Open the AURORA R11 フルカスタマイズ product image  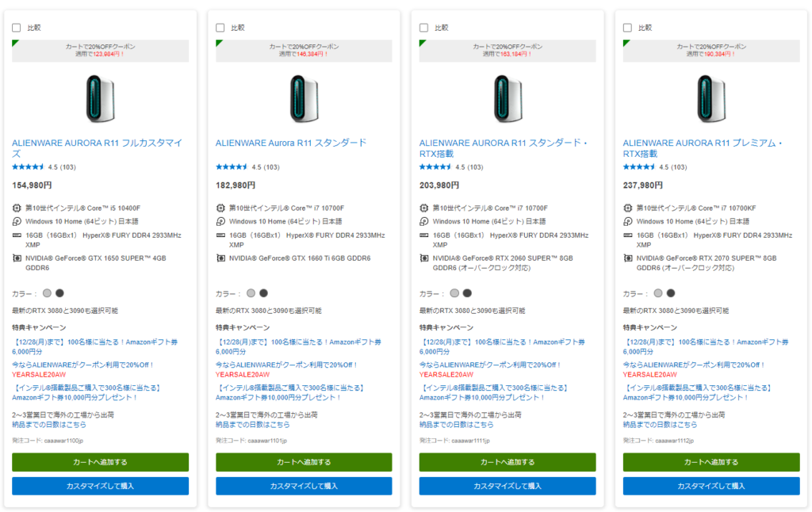coord(100,98)
